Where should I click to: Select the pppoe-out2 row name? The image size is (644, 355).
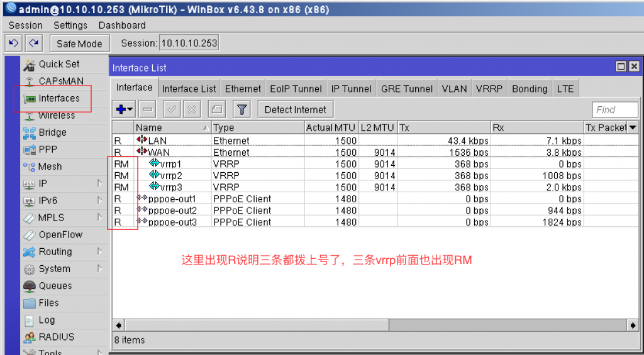coord(172,210)
